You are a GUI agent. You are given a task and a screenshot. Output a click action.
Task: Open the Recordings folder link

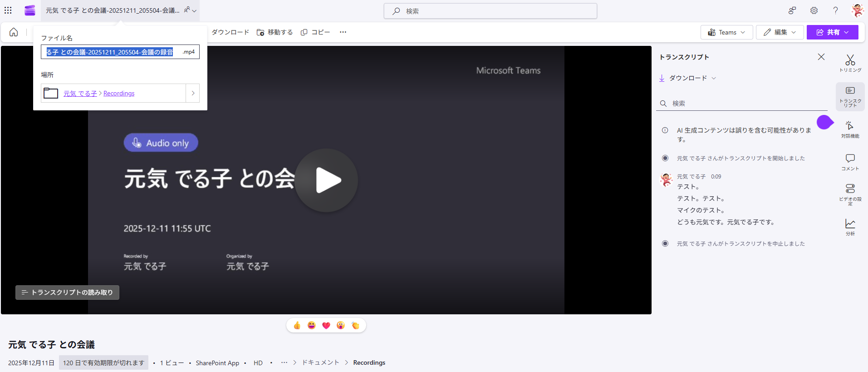pos(119,93)
